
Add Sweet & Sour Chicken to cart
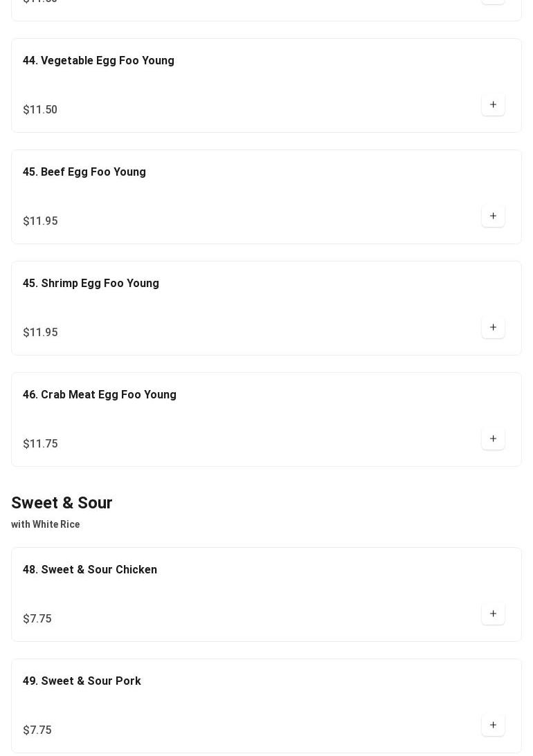click(493, 614)
